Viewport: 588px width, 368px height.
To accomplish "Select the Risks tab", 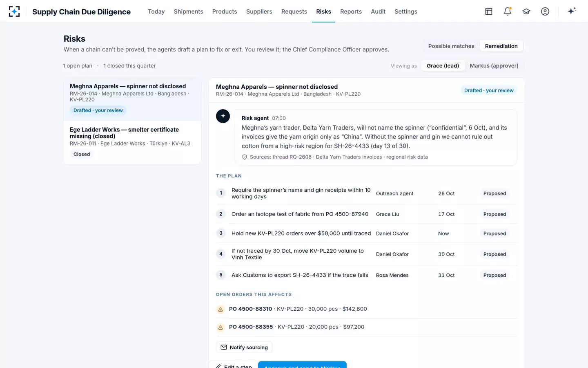I will 324,11.
